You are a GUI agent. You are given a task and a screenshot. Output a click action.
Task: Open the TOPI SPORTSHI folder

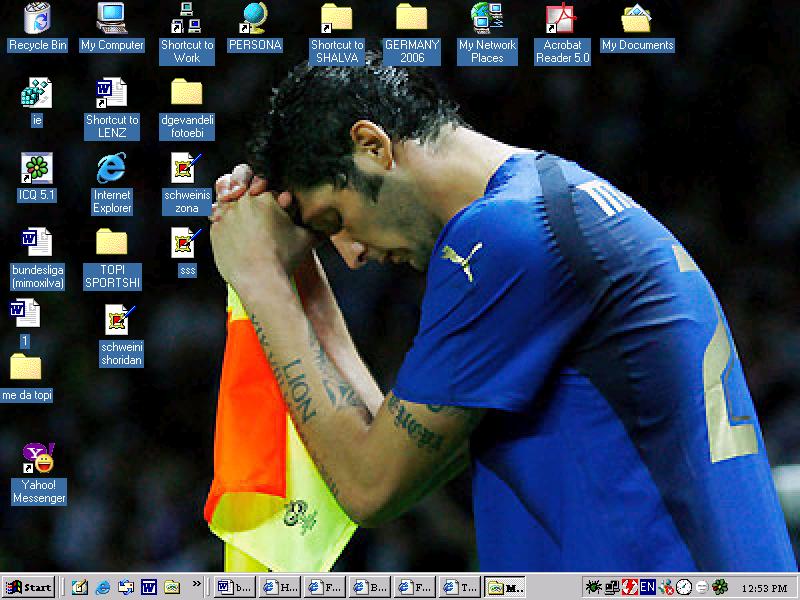[x=111, y=243]
